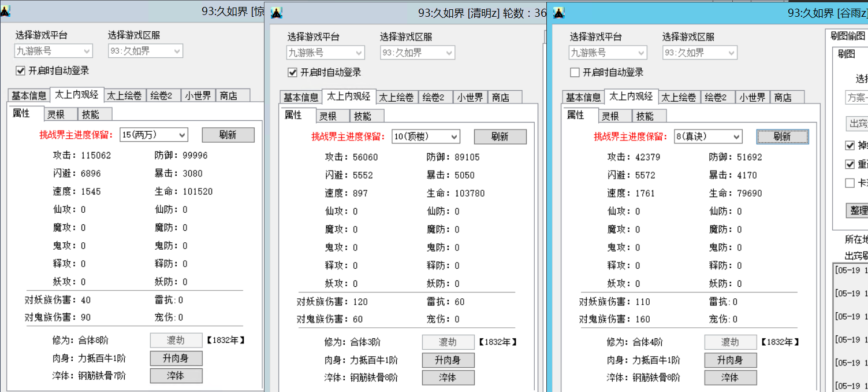Click the speed value 1761
The width and height of the screenshot is (868, 392).
tap(645, 193)
